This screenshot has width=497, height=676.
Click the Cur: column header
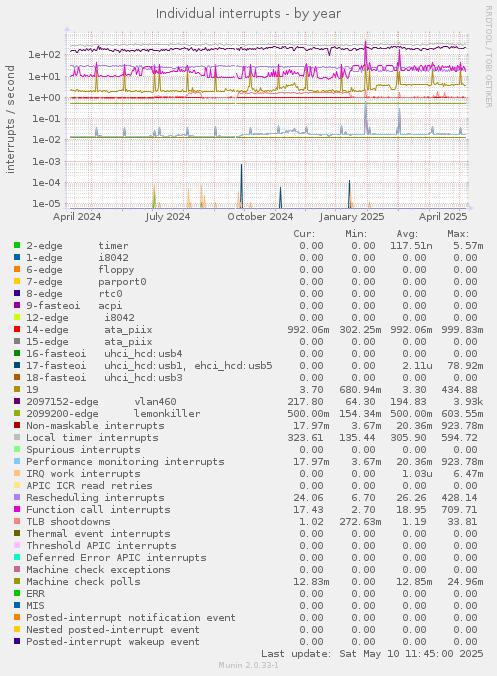click(x=304, y=234)
